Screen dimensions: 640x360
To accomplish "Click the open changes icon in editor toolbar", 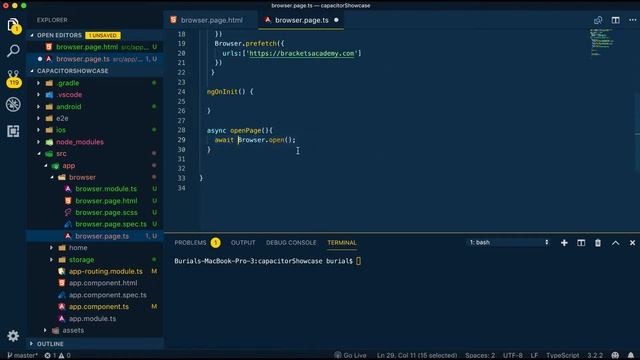I will tap(598, 20).
